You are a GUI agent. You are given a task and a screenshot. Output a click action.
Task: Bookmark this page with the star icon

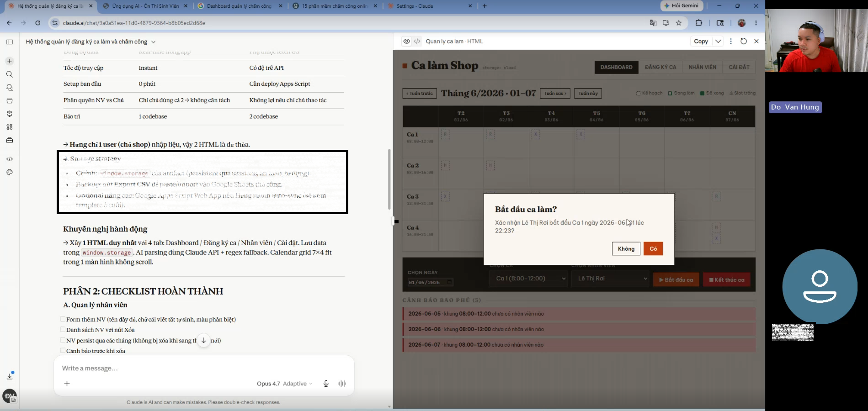[679, 23]
